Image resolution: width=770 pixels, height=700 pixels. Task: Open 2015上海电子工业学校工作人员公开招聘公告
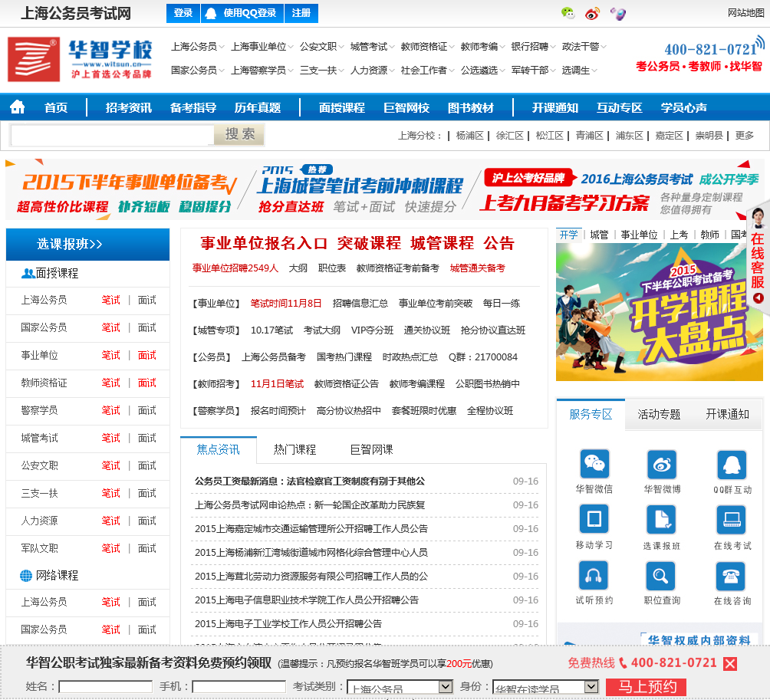click(x=288, y=624)
